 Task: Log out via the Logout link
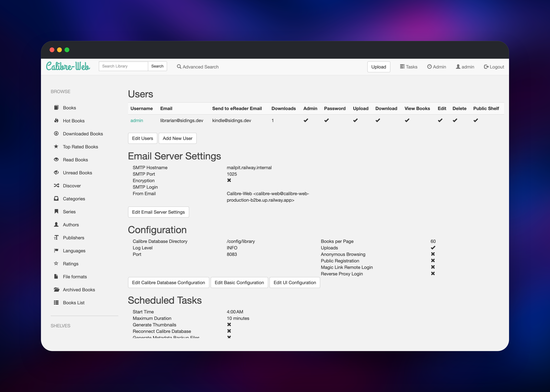pos(494,67)
